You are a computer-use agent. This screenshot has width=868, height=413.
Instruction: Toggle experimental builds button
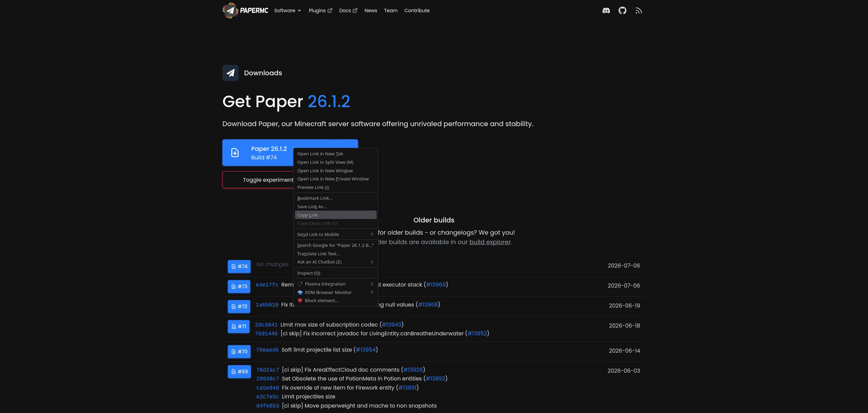pyautogui.click(x=258, y=180)
